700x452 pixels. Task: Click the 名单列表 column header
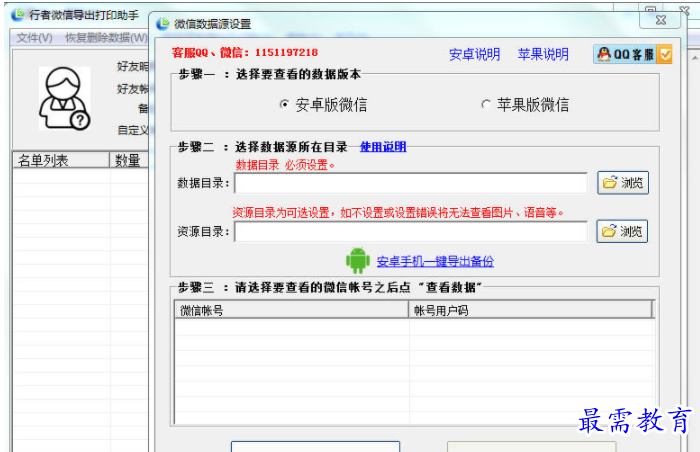pyautogui.click(x=61, y=160)
